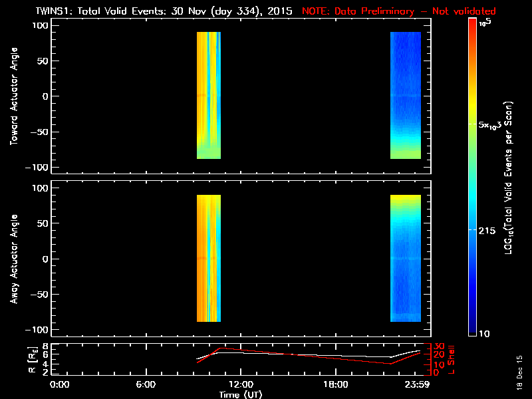Select the 18:00 time tick label
Screen dimensions: 532x399
click(335, 385)
